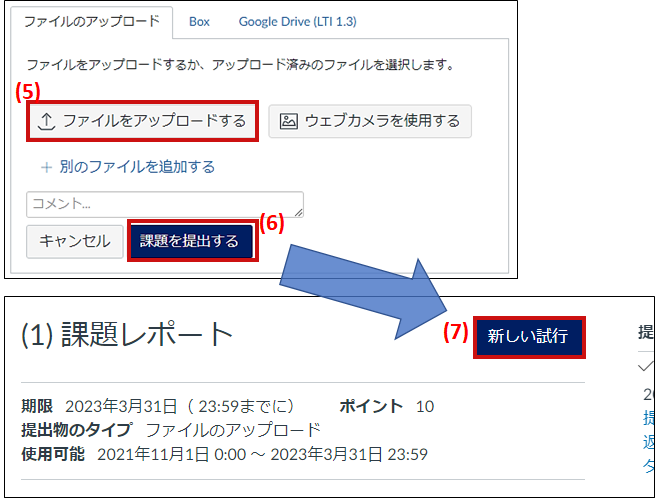This screenshot has height=498, width=655.
Task: Click the upload arrow icon
Action: coord(46,122)
